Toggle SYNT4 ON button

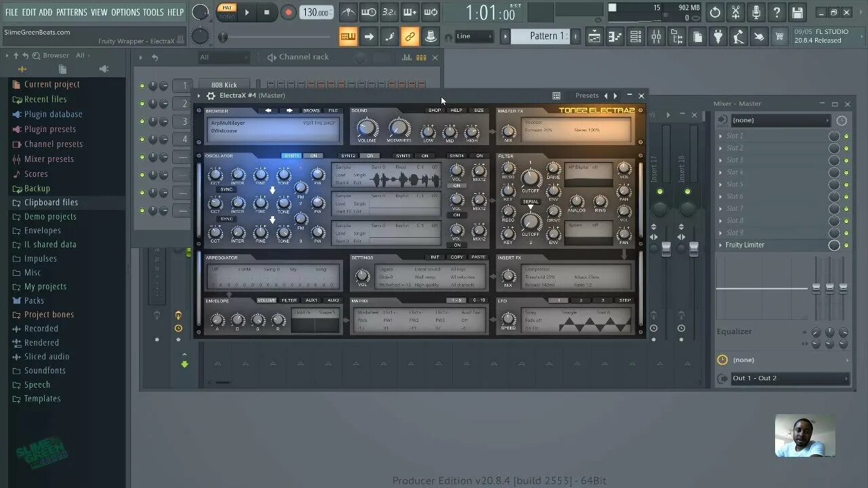point(479,156)
